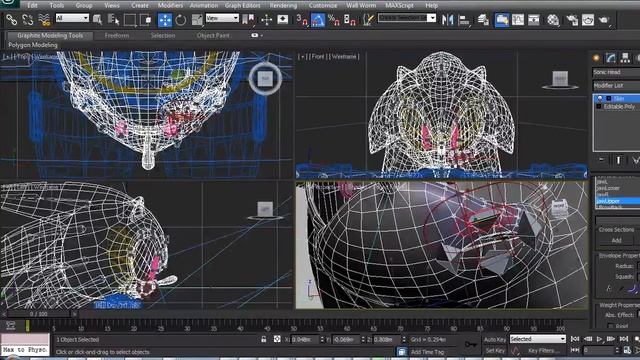The image size is (640, 360).
Task: Click Go to Start playback button
Action: tap(575, 339)
